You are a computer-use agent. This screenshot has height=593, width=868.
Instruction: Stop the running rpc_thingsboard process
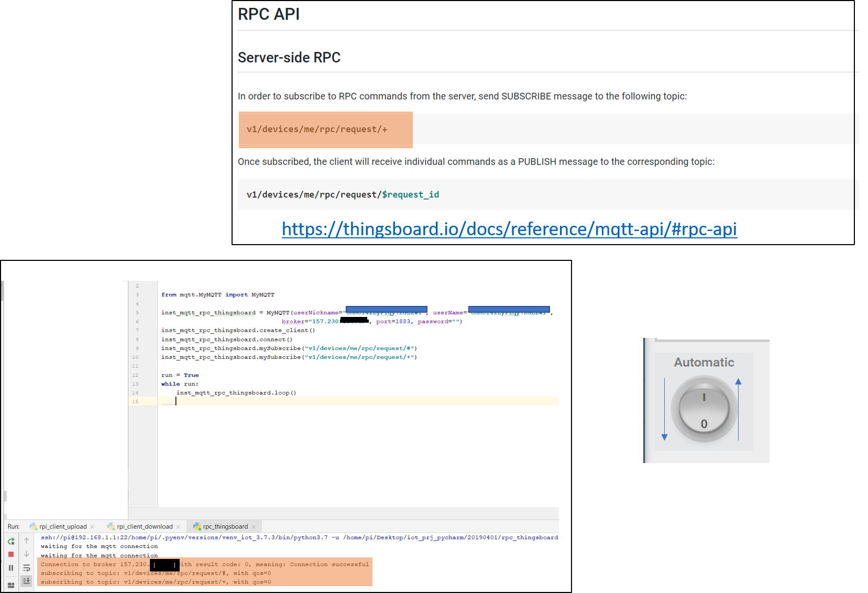point(11,554)
